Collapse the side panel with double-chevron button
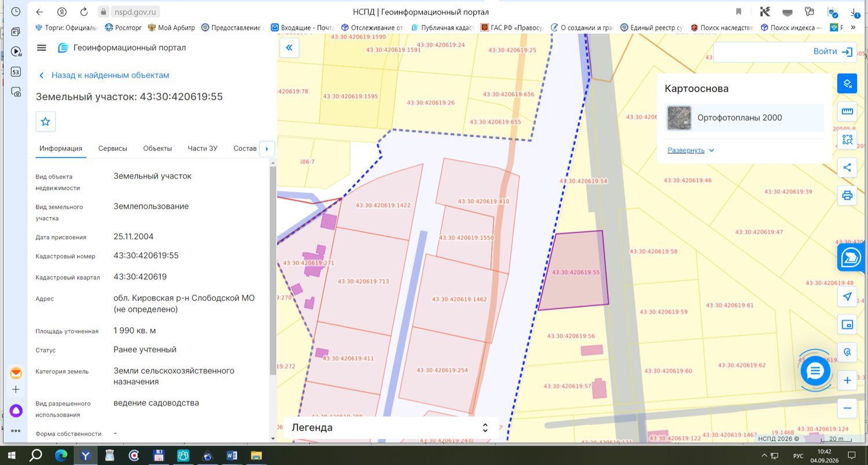The width and height of the screenshot is (868, 465). click(x=289, y=48)
